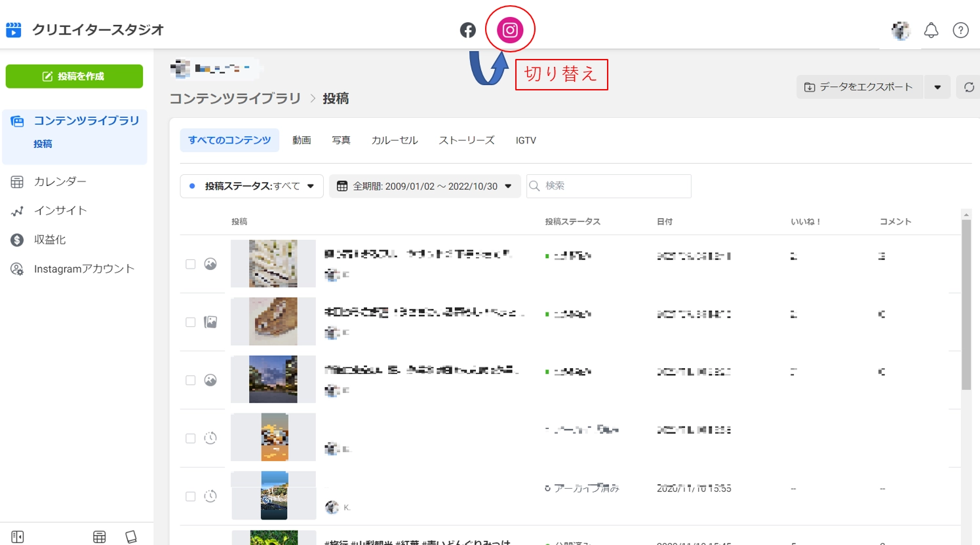Click the carousel type icon of second post
The width and height of the screenshot is (980, 545).
click(x=210, y=322)
